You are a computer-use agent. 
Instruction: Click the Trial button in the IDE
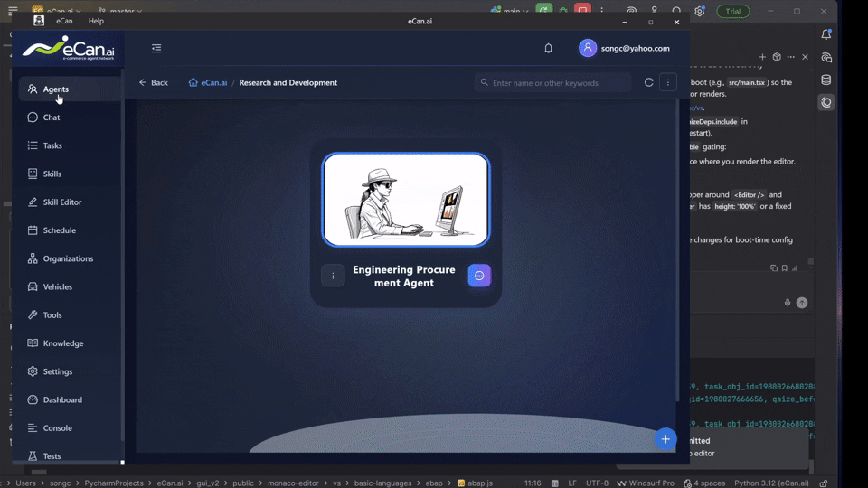(x=733, y=11)
